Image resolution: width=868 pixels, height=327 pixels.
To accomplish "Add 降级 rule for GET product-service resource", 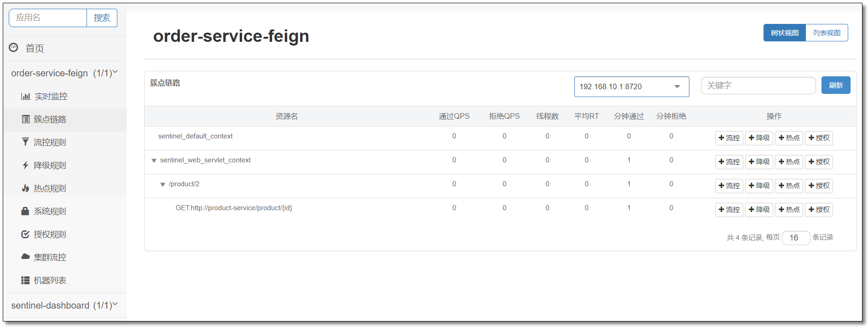I will [759, 210].
